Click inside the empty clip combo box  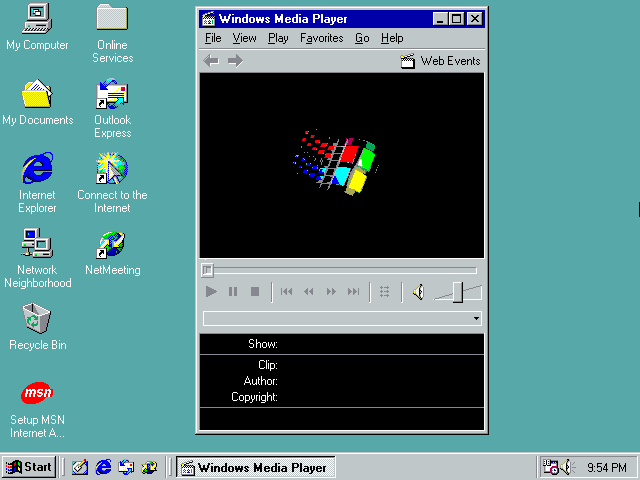337,318
